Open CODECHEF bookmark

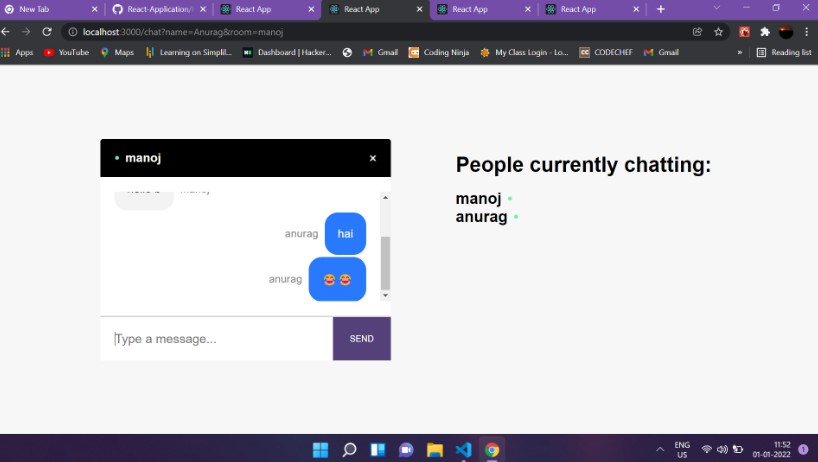[606, 52]
